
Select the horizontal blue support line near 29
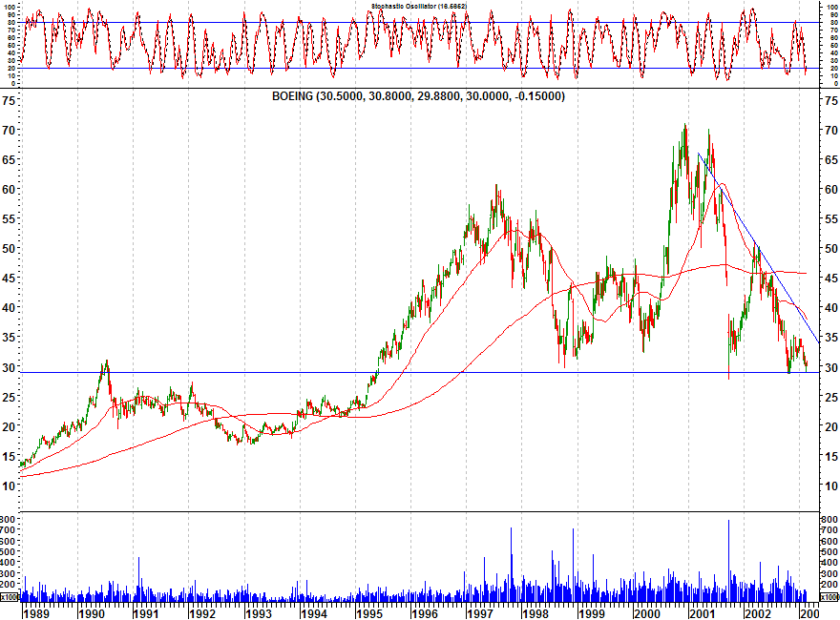pyautogui.click(x=420, y=372)
